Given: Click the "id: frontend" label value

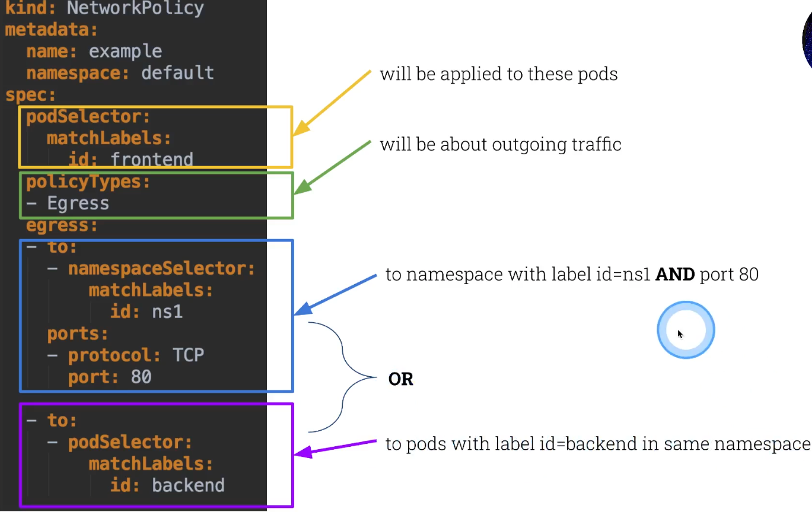Looking at the screenshot, I should click(130, 159).
